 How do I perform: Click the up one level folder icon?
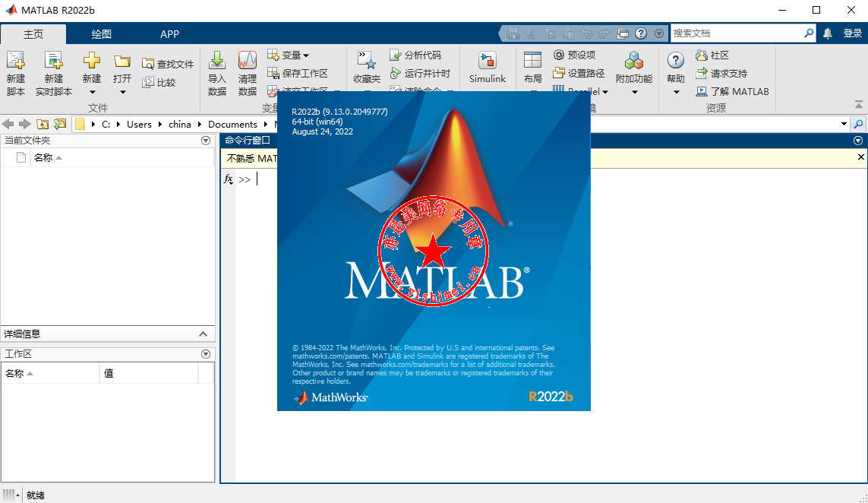(x=43, y=124)
